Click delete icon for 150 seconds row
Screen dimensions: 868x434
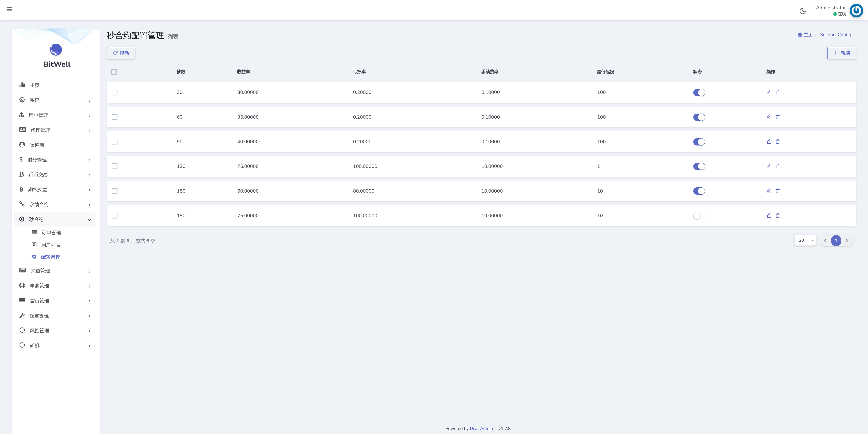pos(777,191)
